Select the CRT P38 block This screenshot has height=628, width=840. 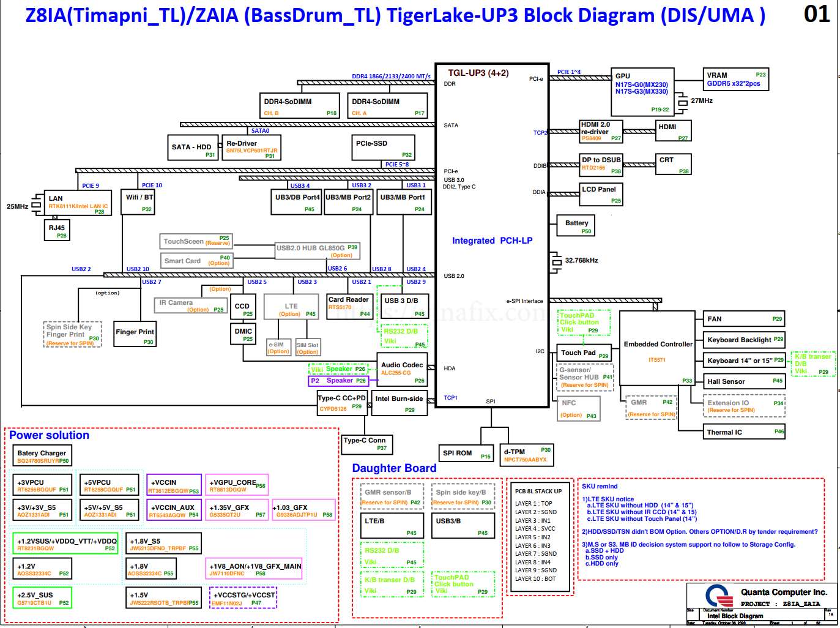click(x=674, y=165)
